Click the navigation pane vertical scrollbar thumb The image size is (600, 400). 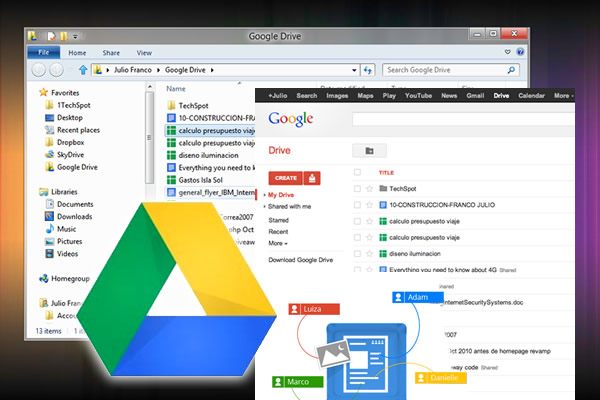pyautogui.click(x=150, y=138)
